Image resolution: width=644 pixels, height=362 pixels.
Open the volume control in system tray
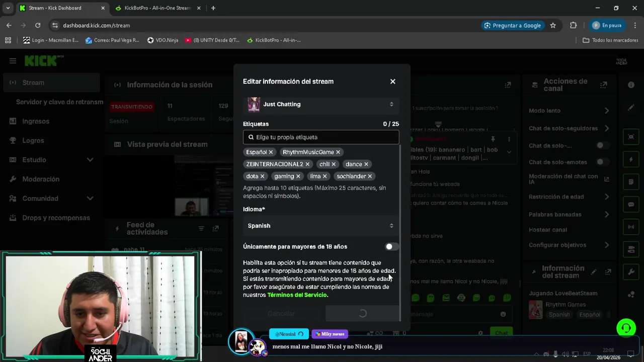pos(565,354)
